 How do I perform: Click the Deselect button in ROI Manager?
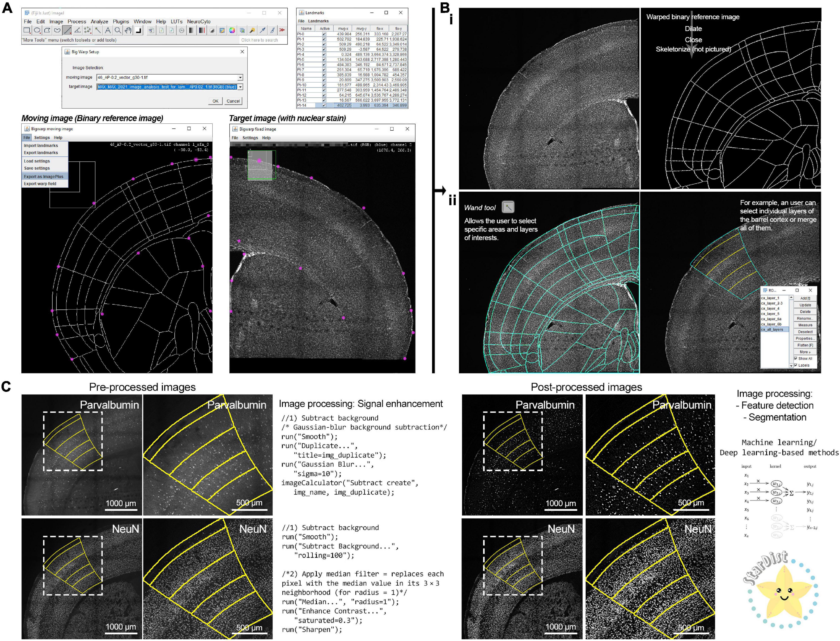point(805,332)
